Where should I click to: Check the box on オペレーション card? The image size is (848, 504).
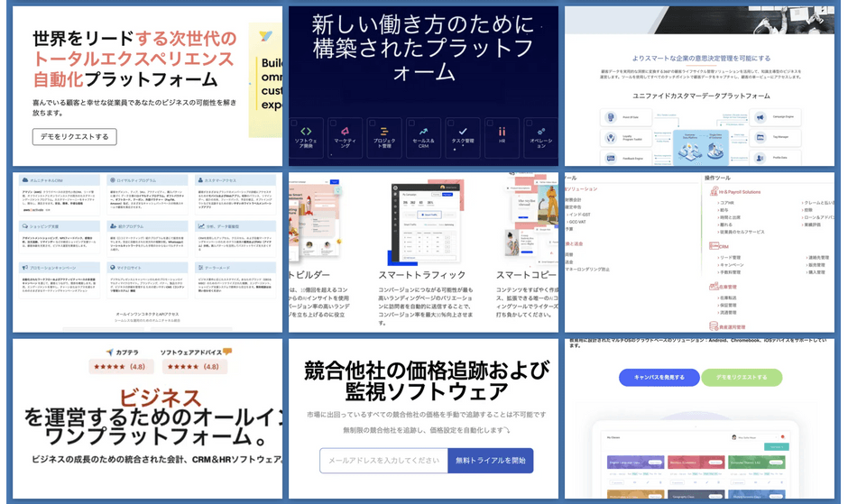(x=530, y=124)
